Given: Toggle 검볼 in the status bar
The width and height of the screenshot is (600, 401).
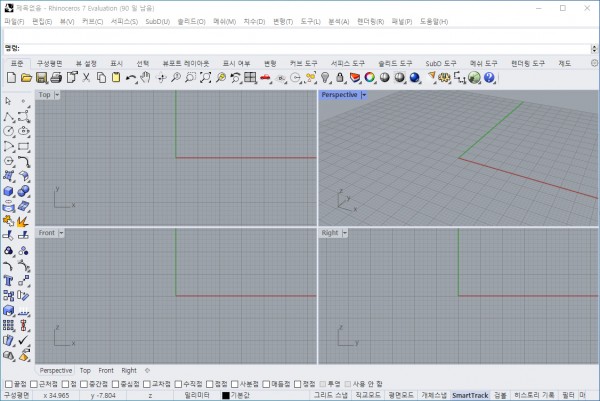Looking at the screenshot, I should (500, 395).
